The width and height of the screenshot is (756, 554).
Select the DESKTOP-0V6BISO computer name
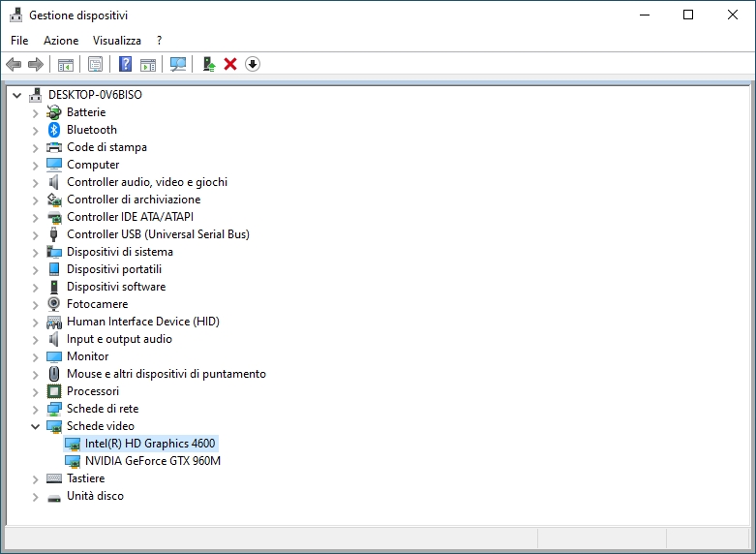tap(95, 95)
